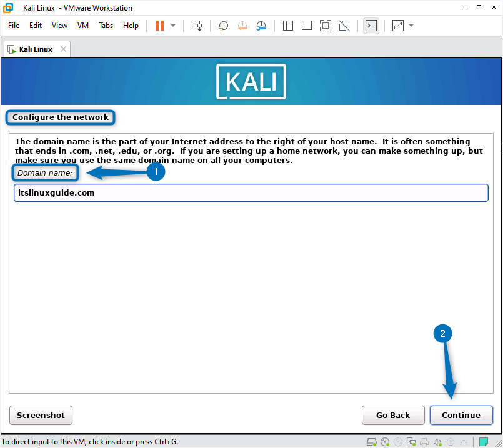Click the hard disk status icon

(x=372, y=441)
